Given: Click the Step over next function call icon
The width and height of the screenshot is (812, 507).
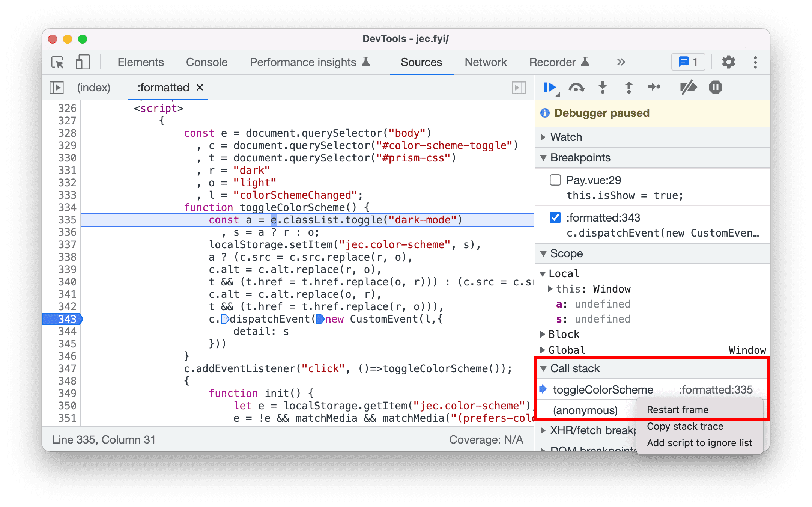Looking at the screenshot, I should (577, 89).
